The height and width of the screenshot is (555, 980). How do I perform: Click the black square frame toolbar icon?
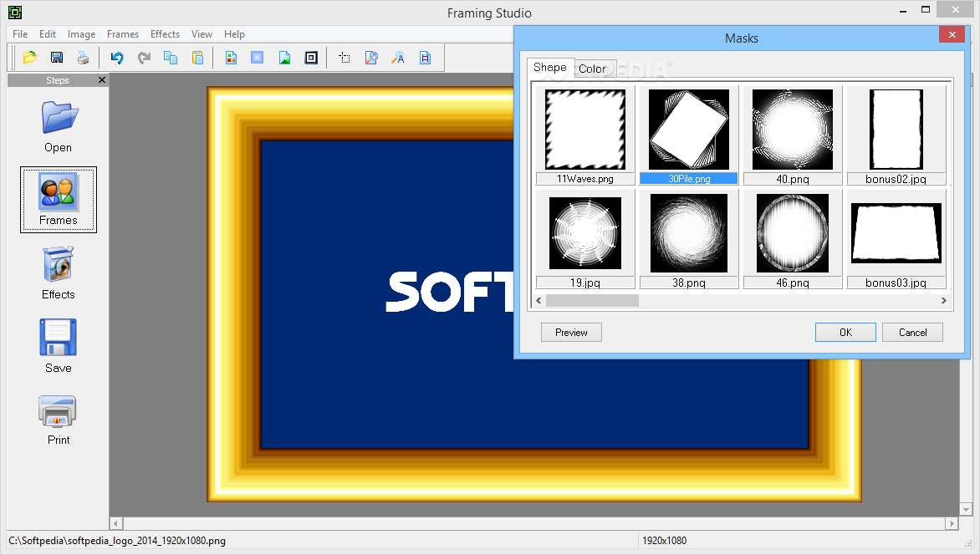point(311,59)
